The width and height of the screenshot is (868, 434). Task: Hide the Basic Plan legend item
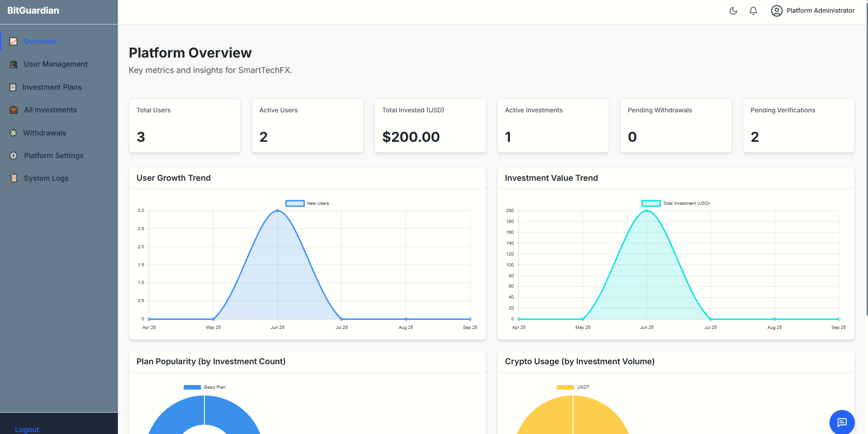click(204, 387)
